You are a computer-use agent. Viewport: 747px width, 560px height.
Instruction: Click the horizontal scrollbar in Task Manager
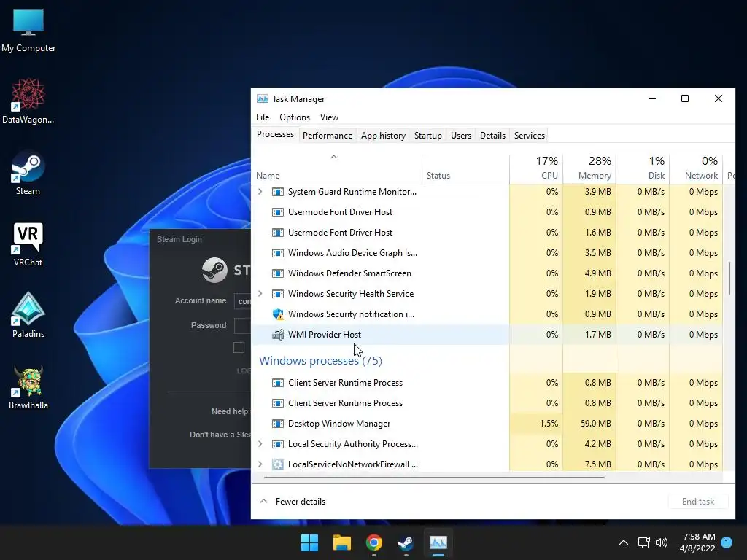pos(434,477)
